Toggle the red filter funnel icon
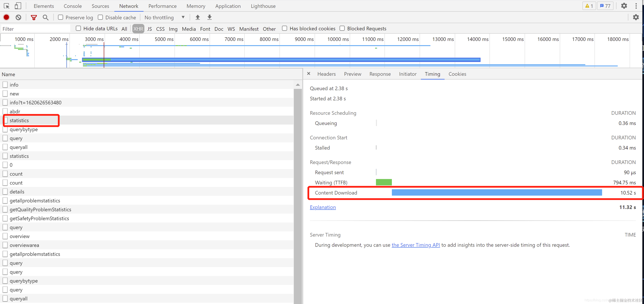This screenshot has height=304, width=644. (x=34, y=17)
